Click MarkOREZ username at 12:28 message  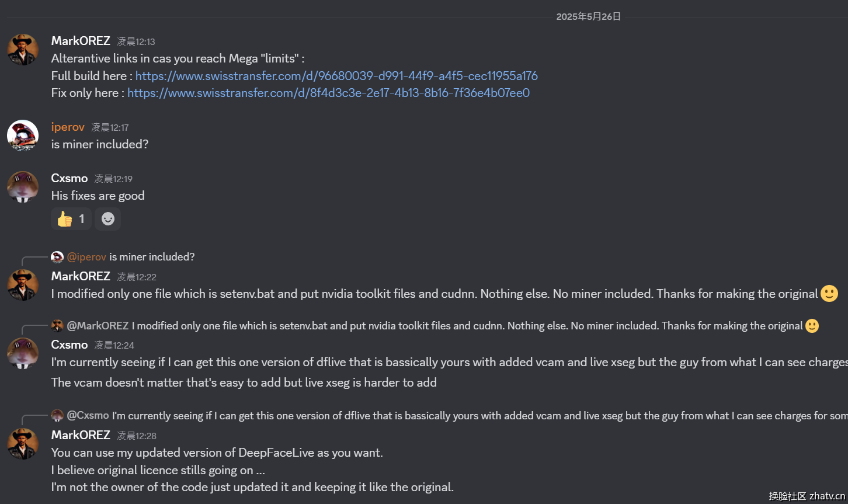[x=81, y=435]
